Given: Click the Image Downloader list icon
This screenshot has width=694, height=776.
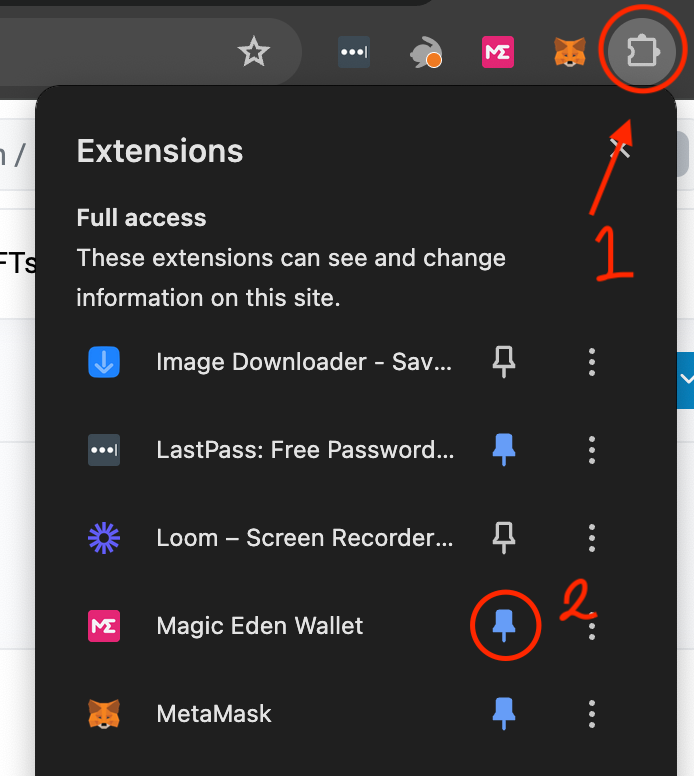Looking at the screenshot, I should tap(104, 362).
